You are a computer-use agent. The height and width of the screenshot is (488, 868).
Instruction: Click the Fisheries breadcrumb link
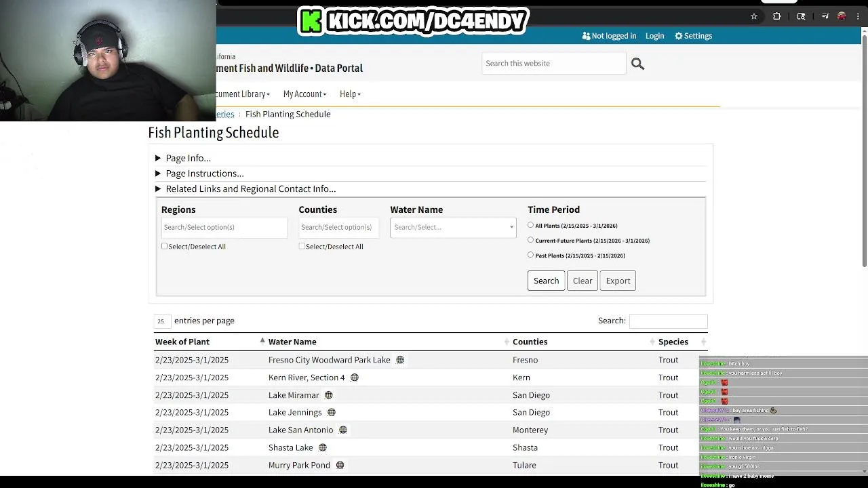[x=225, y=114]
